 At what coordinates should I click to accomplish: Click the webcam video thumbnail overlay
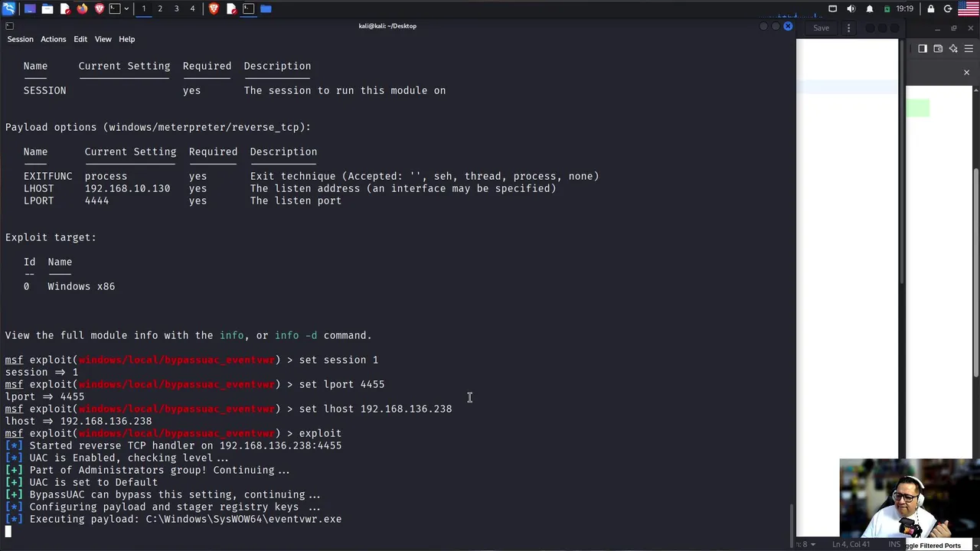pos(910,500)
